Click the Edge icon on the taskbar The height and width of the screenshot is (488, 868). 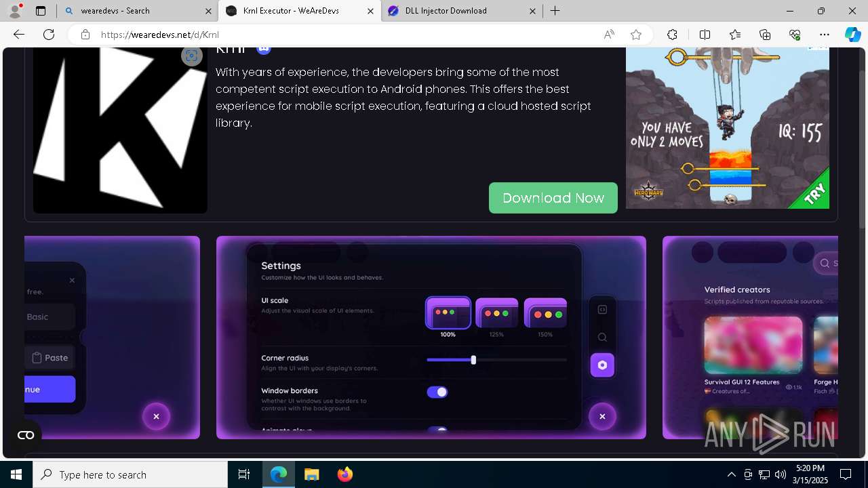click(279, 474)
